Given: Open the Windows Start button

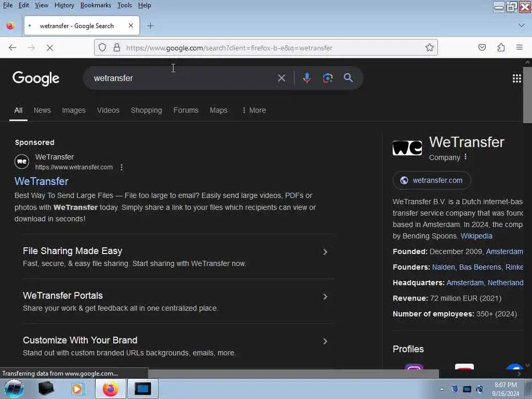Looking at the screenshot, I should coord(14,389).
